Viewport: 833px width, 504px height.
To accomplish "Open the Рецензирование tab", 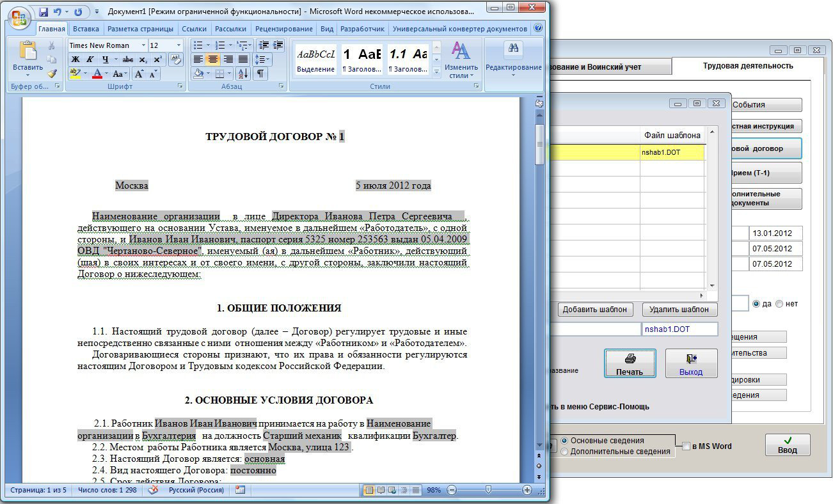I will [284, 29].
